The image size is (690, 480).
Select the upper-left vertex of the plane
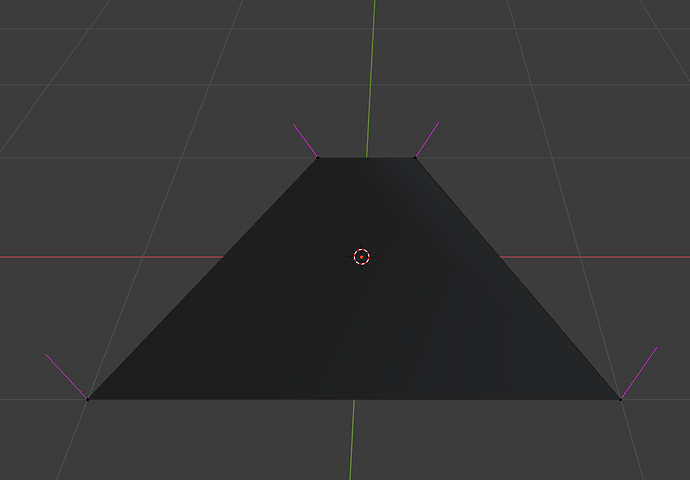pos(318,158)
